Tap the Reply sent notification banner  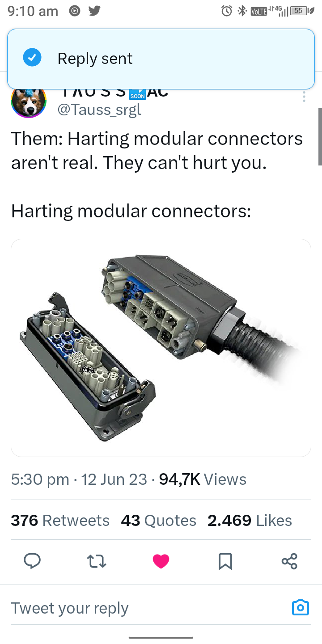coord(161,59)
